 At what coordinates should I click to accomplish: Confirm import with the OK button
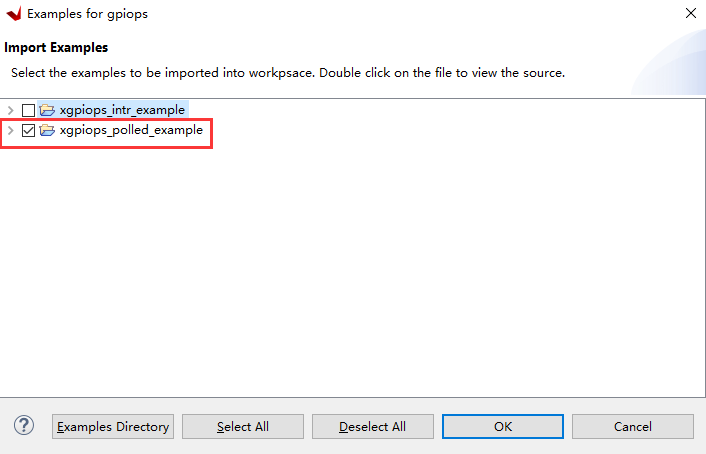click(x=503, y=427)
